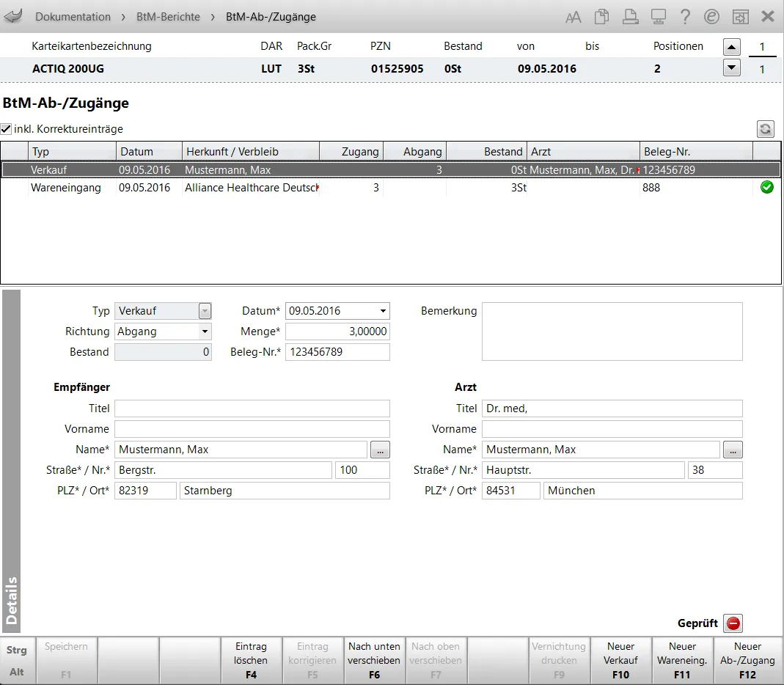Open the Richtung dropdown showing Abgang

click(x=205, y=331)
